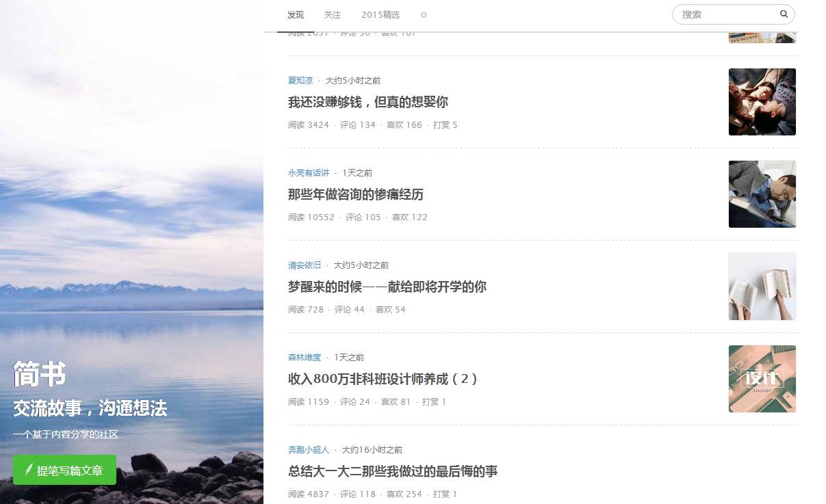
Task: Visit author 夏知凉's profile
Action: (x=300, y=80)
